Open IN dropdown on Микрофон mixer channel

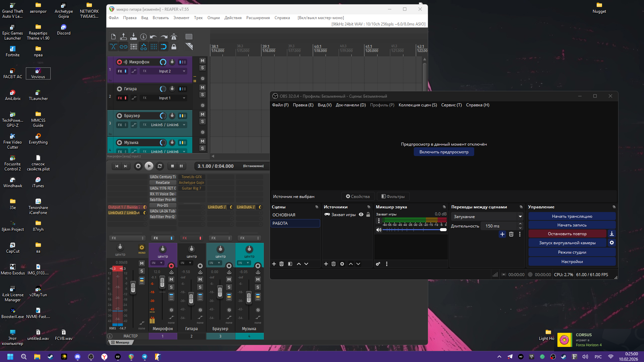157,263
